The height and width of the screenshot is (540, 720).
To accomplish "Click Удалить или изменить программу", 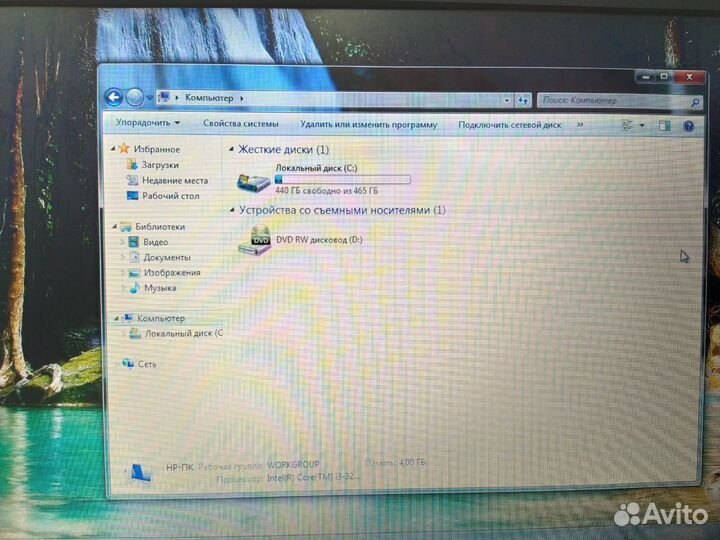I will [368, 124].
